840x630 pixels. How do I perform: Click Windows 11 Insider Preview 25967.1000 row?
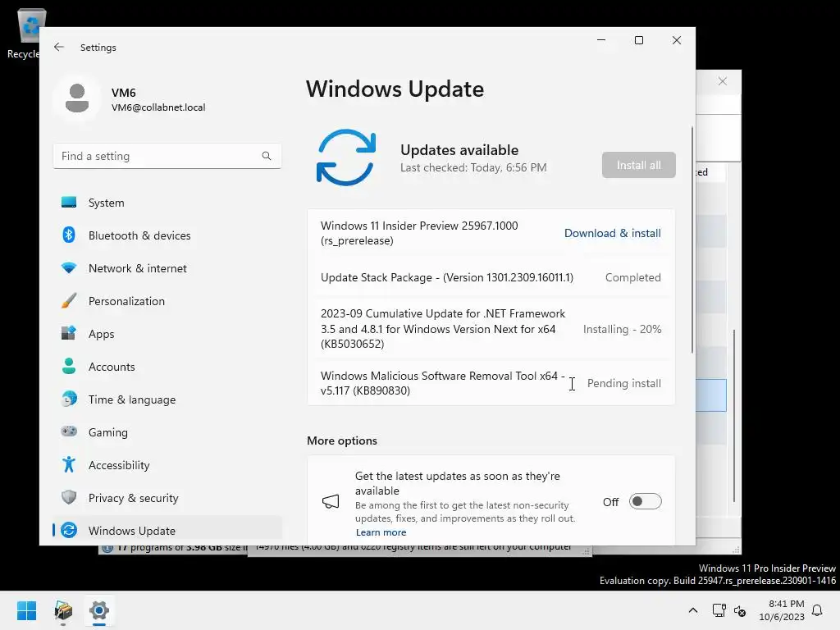pos(491,233)
